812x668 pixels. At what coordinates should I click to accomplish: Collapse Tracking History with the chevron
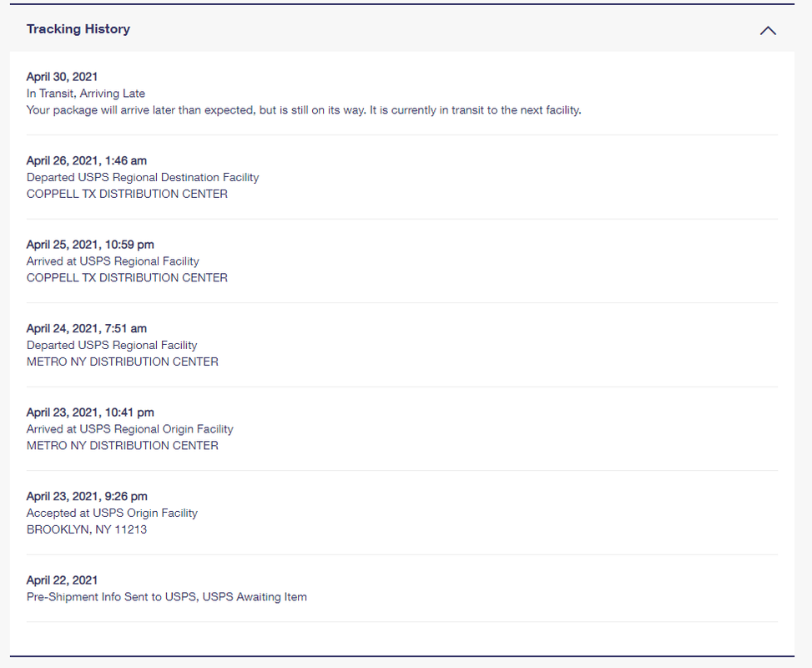[x=768, y=31]
